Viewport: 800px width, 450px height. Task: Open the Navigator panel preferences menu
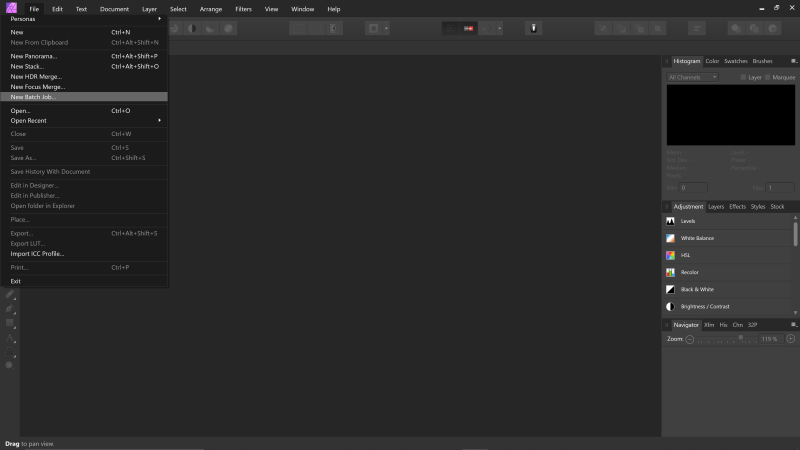[793, 325]
